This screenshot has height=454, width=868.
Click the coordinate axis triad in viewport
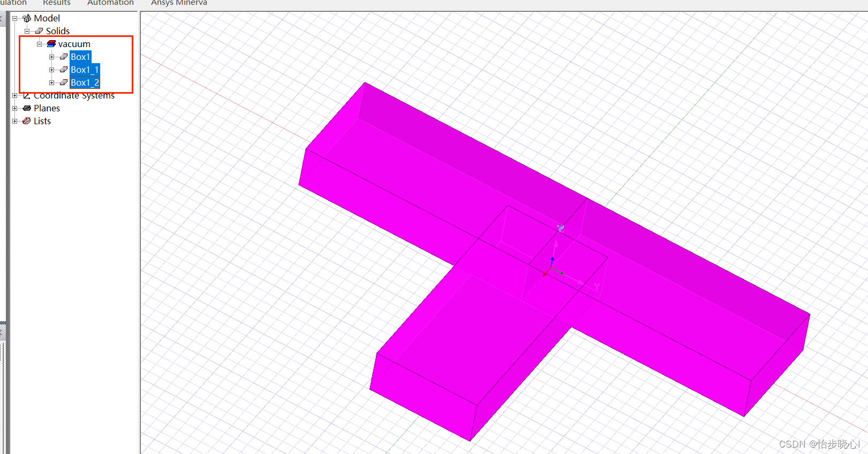click(x=553, y=267)
